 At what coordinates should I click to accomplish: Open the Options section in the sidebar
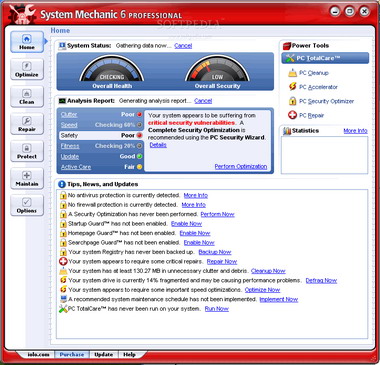27,206
